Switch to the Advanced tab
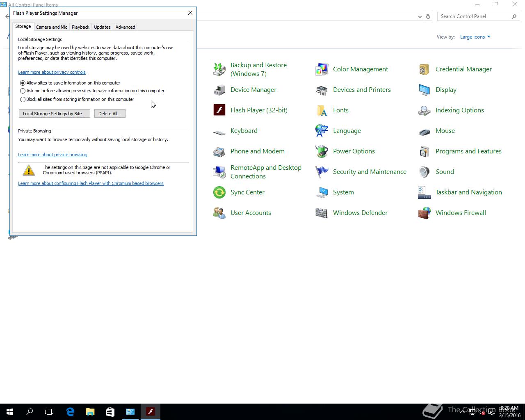 pyautogui.click(x=125, y=27)
